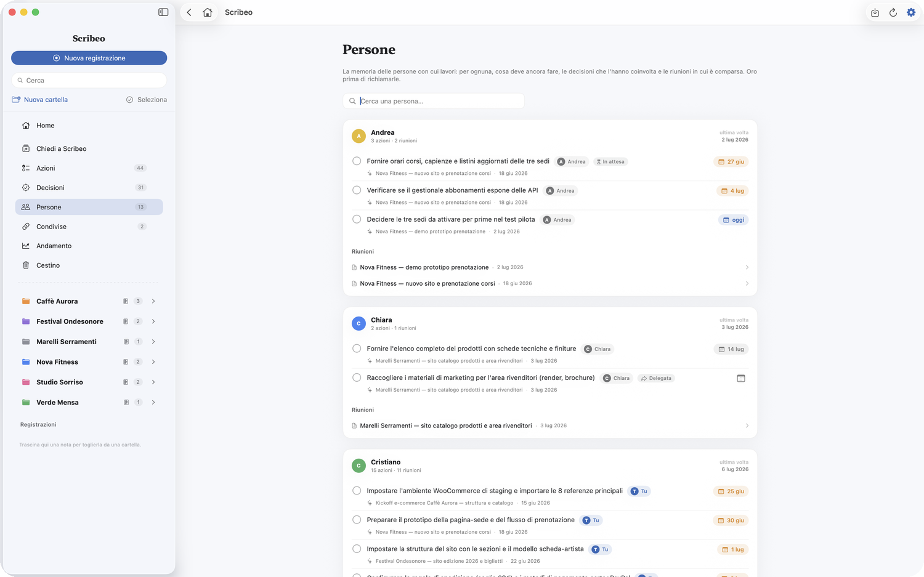Screen dimensions: 924x577
Task: Click the Delegata status tag
Action: pos(656,378)
